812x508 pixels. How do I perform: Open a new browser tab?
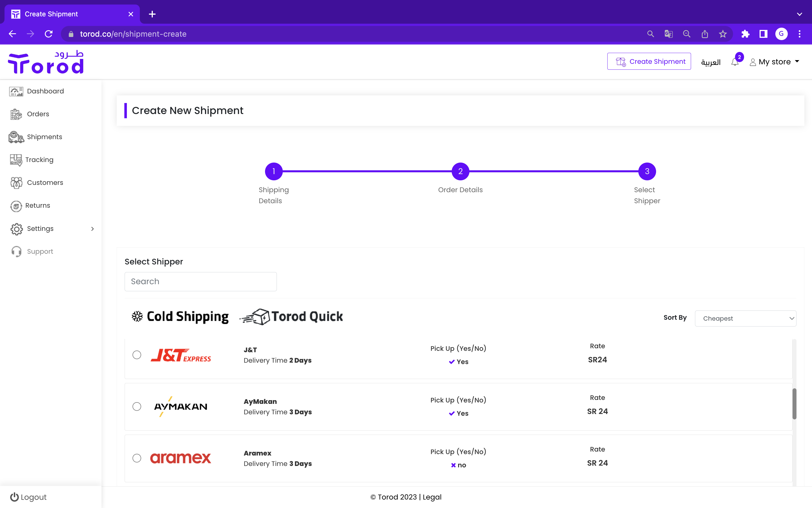pos(152,14)
